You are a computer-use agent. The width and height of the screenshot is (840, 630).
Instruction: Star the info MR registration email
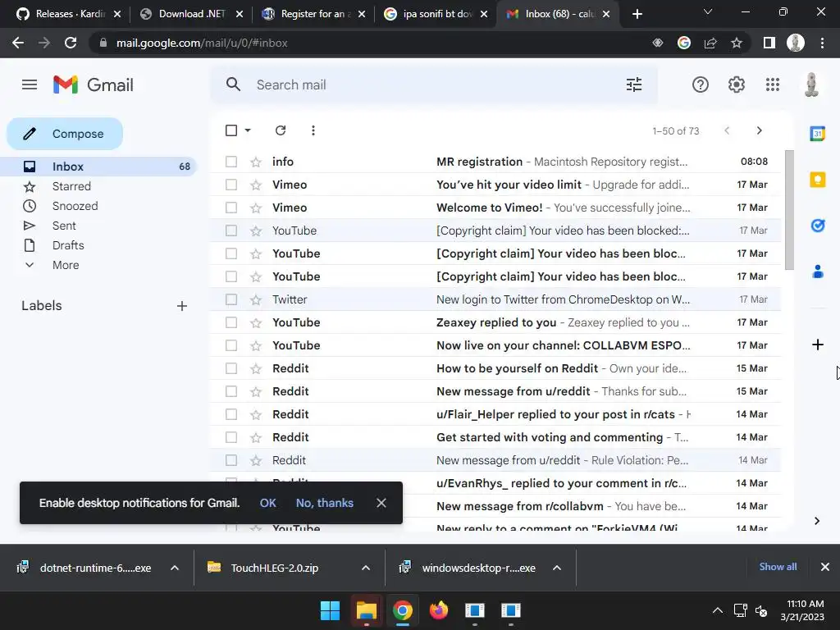256,162
